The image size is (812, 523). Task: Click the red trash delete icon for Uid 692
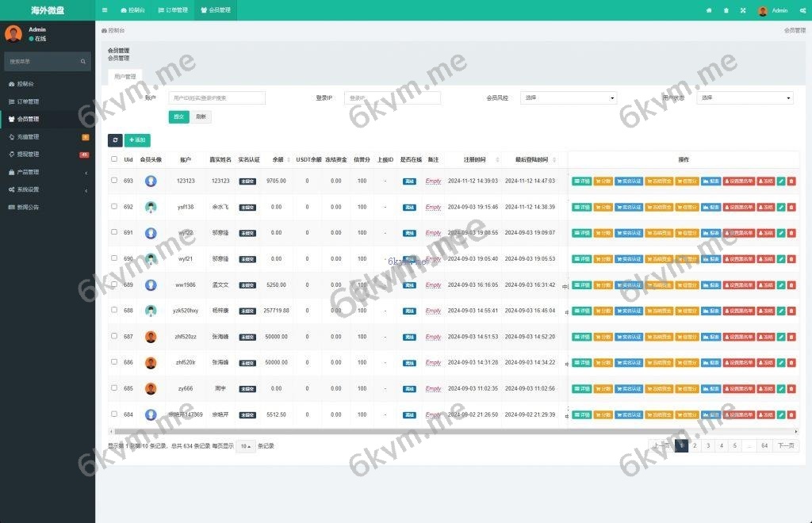(x=791, y=207)
